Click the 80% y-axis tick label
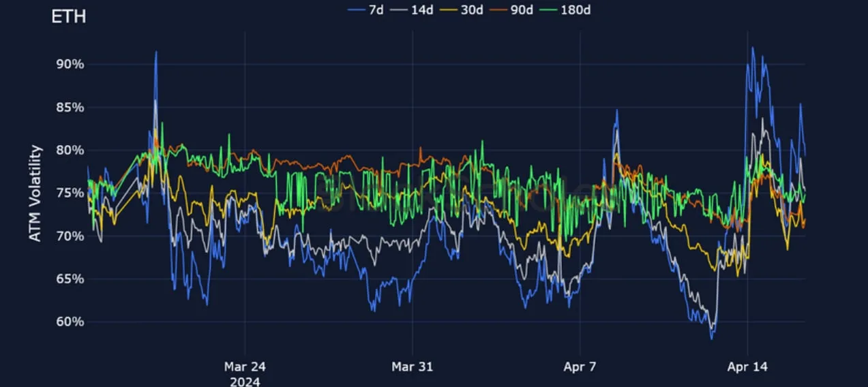Screen dimensions: 868x387 (x=69, y=150)
